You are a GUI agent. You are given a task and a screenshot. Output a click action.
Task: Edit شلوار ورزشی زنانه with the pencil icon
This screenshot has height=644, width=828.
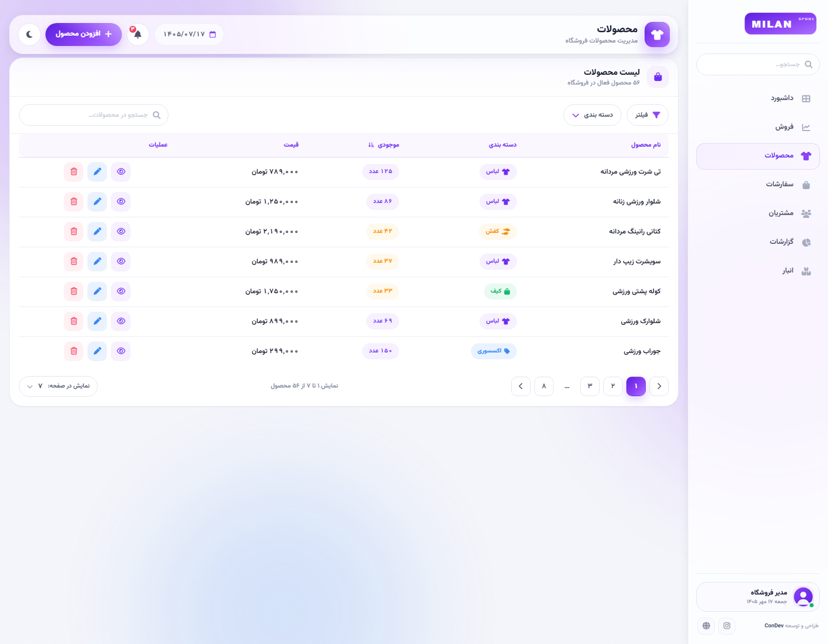97,201
